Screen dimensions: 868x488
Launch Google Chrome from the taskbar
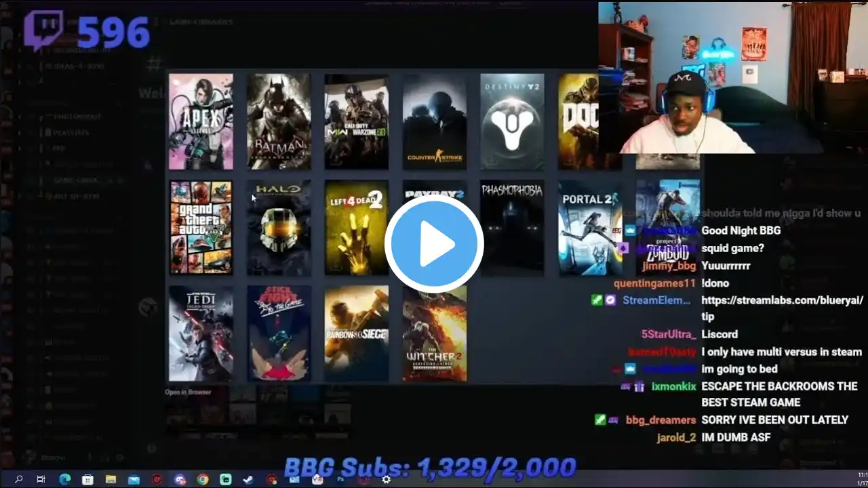pos(203,479)
